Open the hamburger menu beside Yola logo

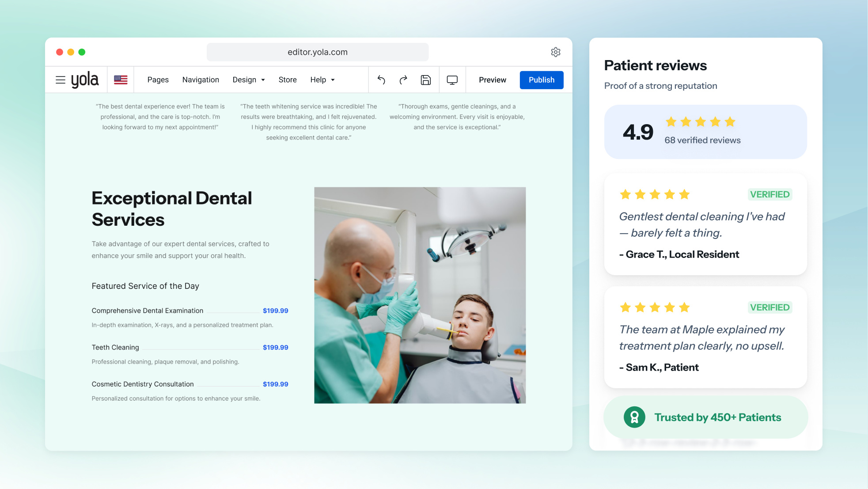61,80
